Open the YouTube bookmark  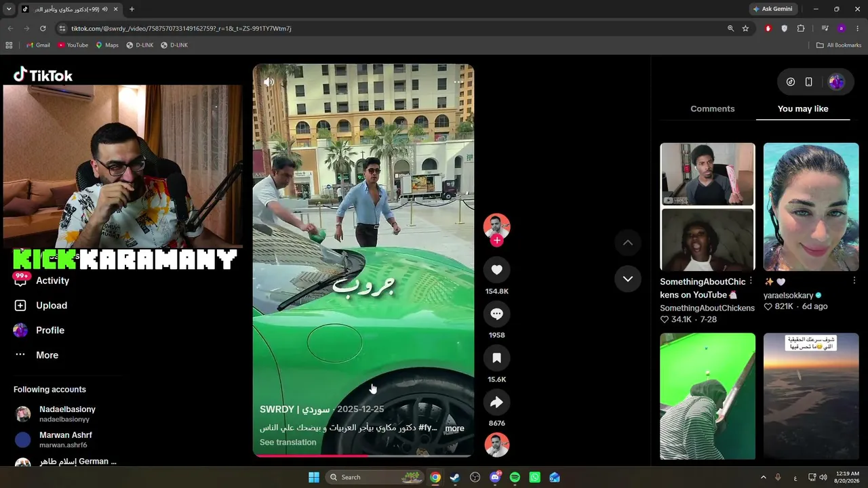coord(73,45)
